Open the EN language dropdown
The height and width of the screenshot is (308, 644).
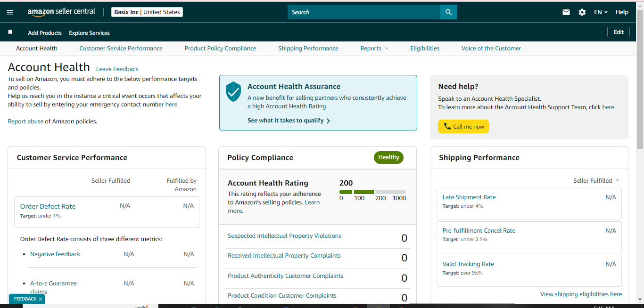click(601, 12)
